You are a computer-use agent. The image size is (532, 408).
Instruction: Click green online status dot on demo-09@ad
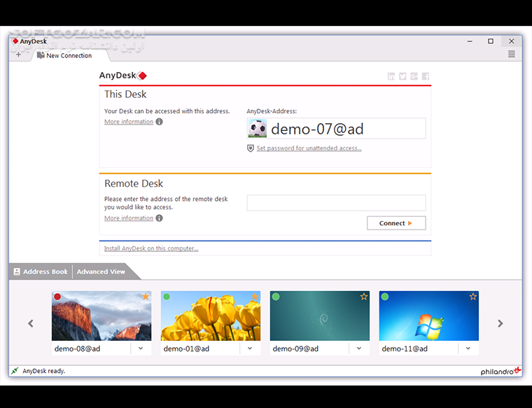276,297
